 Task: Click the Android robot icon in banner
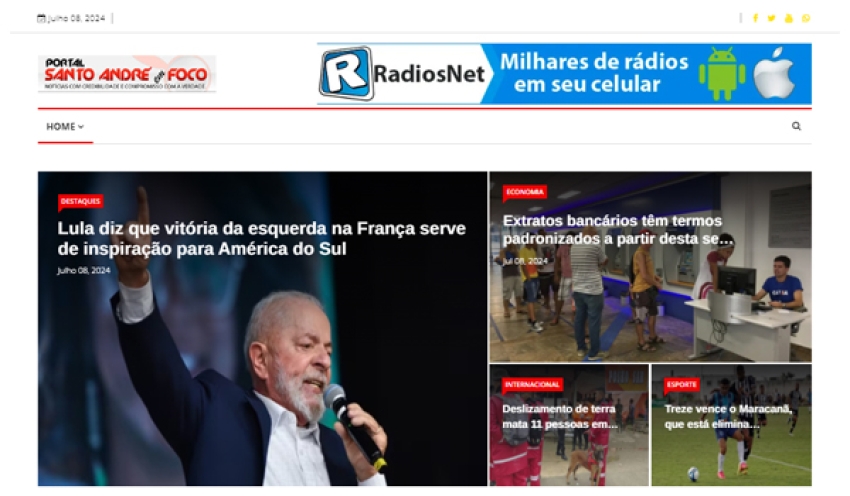click(x=722, y=74)
